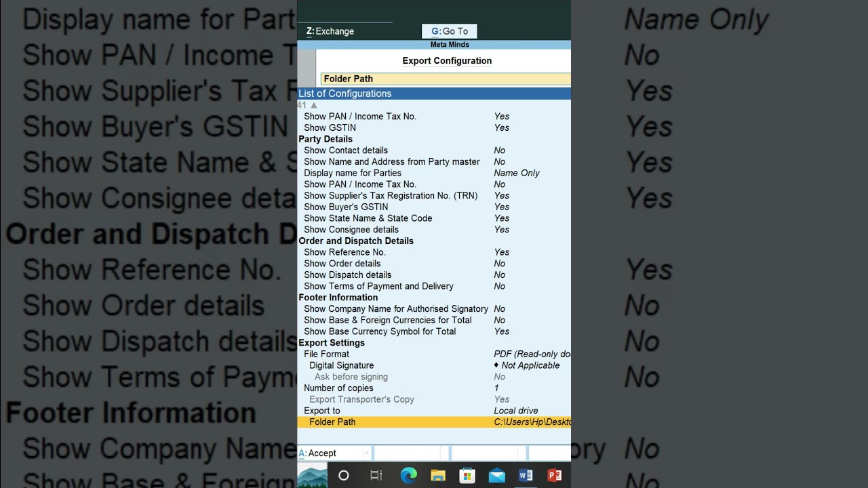The image size is (868, 488).
Task: Select the Ask before signing row
Action: [434, 377]
